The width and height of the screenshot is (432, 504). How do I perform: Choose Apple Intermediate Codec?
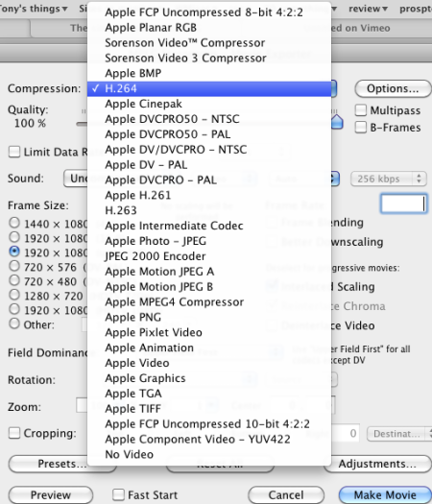click(x=209, y=226)
